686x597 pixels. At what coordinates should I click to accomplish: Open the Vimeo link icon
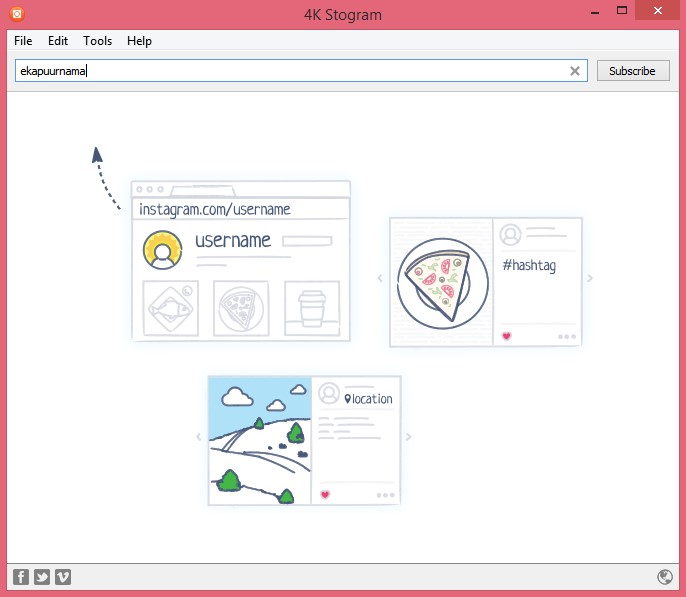[63, 577]
